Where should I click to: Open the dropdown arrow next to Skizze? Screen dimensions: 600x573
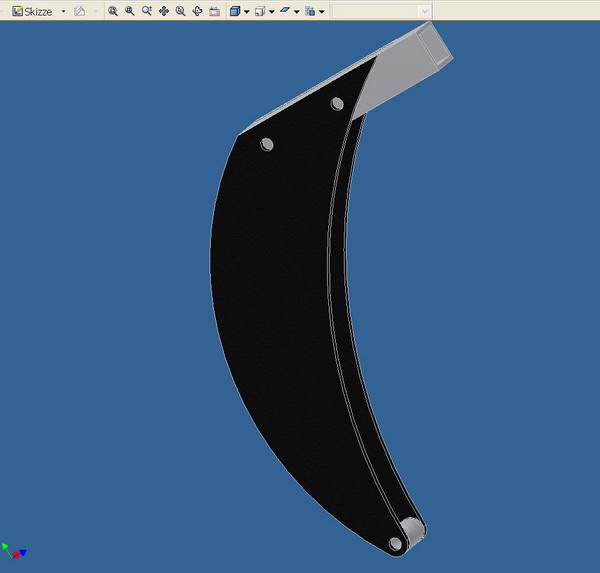pyautogui.click(x=63, y=11)
